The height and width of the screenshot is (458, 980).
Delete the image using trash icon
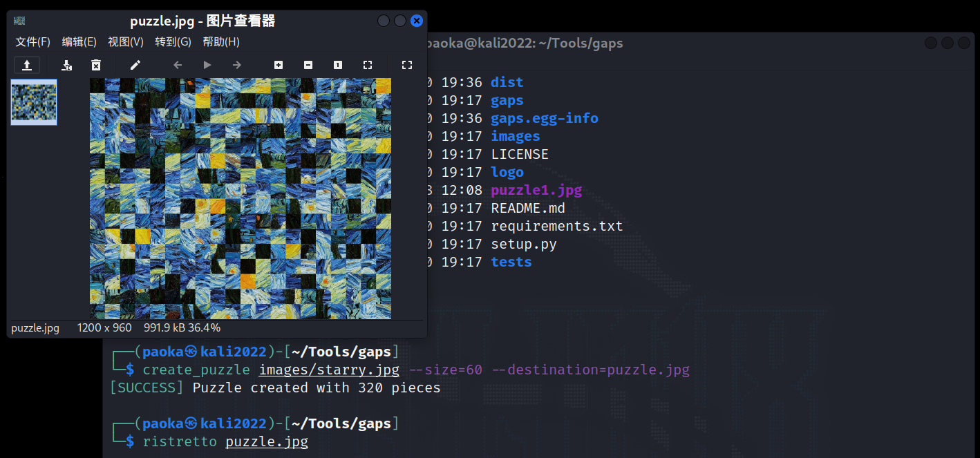coord(96,65)
